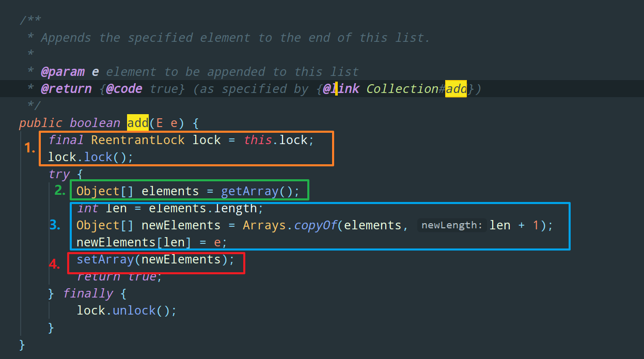This screenshot has width=644, height=359.
Task: Click the green number 2 annotation
Action: tap(60, 191)
